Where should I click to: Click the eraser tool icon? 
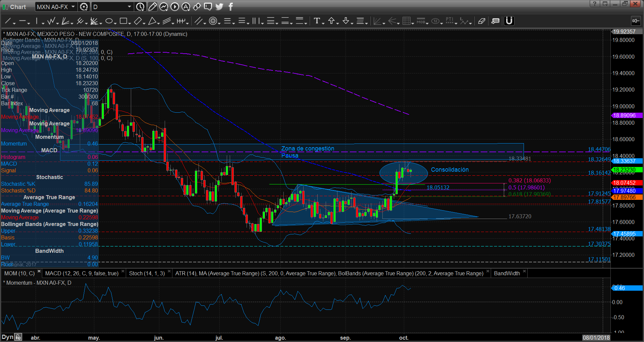(x=482, y=21)
